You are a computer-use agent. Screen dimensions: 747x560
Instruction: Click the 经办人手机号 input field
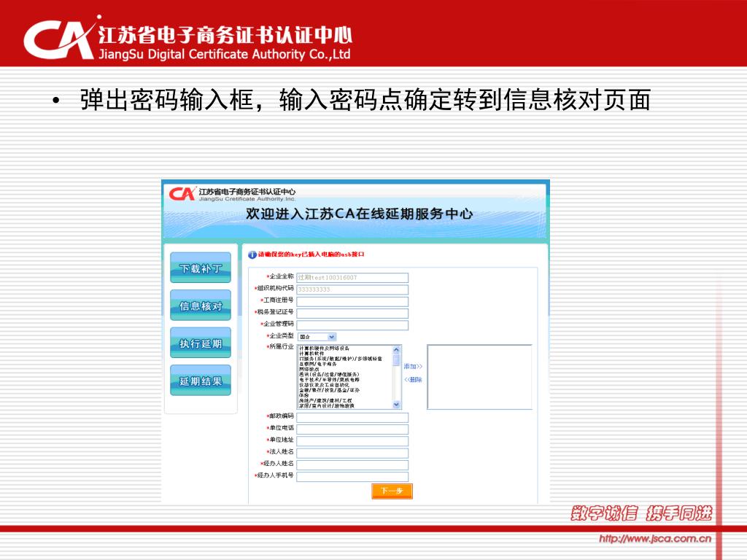(x=352, y=477)
